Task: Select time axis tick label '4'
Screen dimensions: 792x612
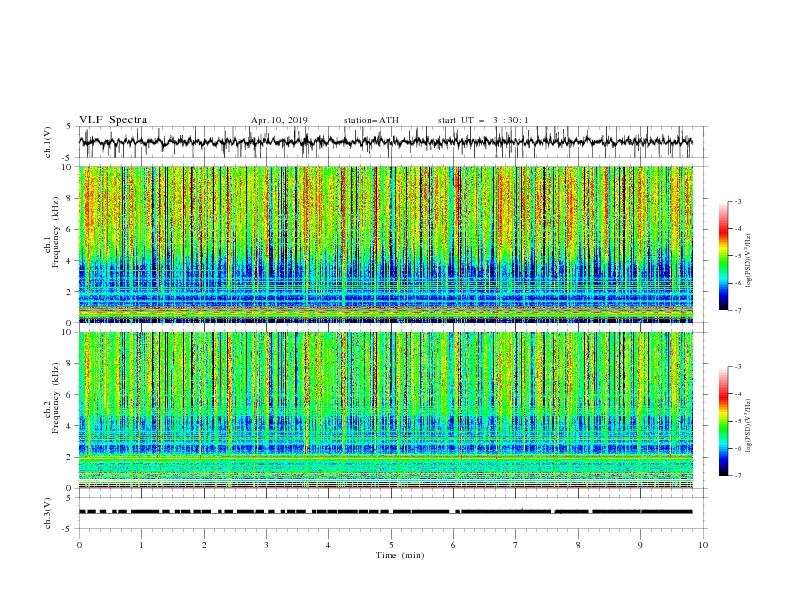Action: pos(328,545)
